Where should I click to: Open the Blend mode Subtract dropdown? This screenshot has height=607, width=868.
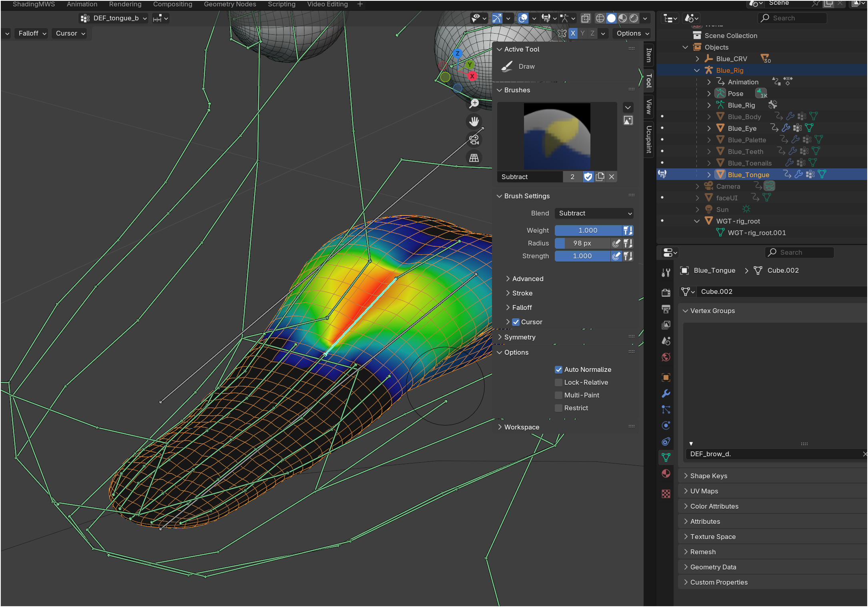tap(594, 213)
